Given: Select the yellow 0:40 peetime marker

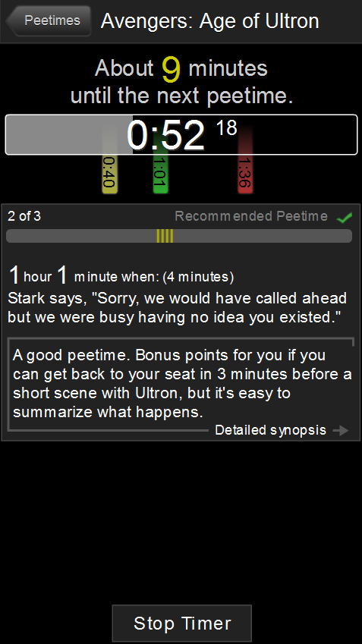Looking at the screenshot, I should pos(110,172).
